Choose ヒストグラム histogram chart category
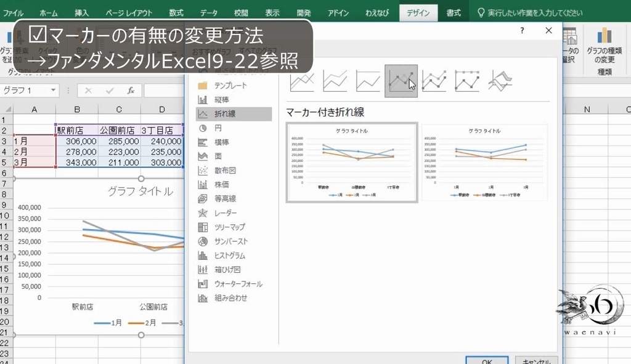This screenshot has height=364, width=631. click(x=234, y=256)
